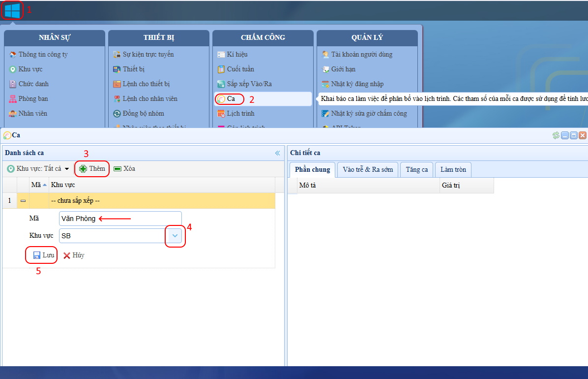Click Sắp xếp Vào/Ra icon
588x379 pixels.
(x=221, y=84)
